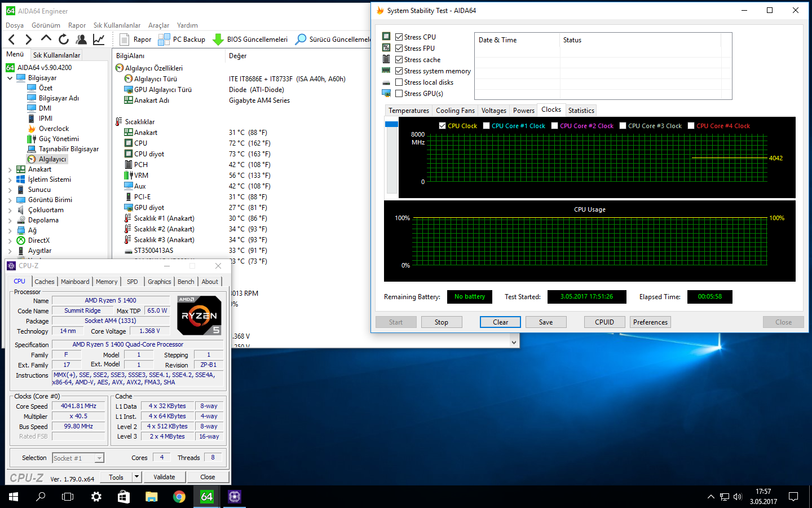Screen dimensions: 812x508
Task: Click the blue graph scale slider
Action: tap(391, 124)
